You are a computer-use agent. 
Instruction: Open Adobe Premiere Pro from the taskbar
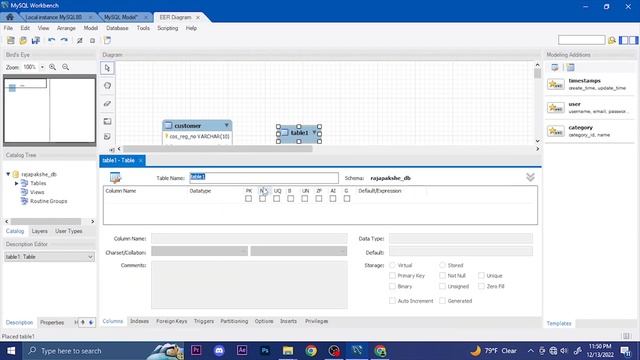coord(196,351)
